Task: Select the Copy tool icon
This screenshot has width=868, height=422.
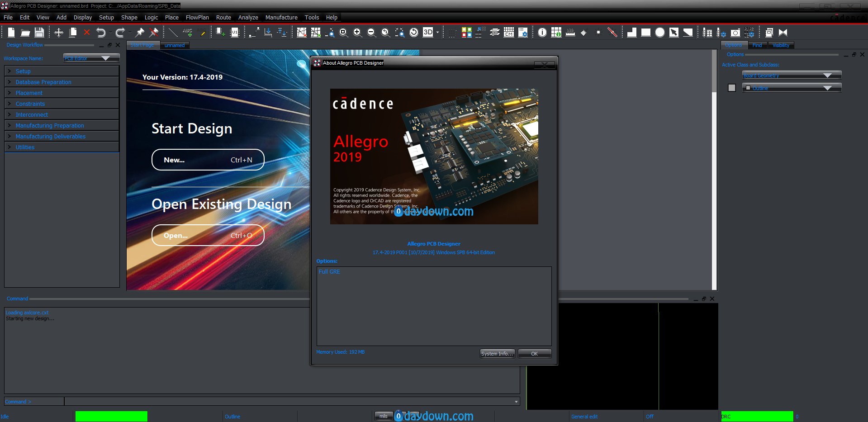Action: tap(73, 32)
